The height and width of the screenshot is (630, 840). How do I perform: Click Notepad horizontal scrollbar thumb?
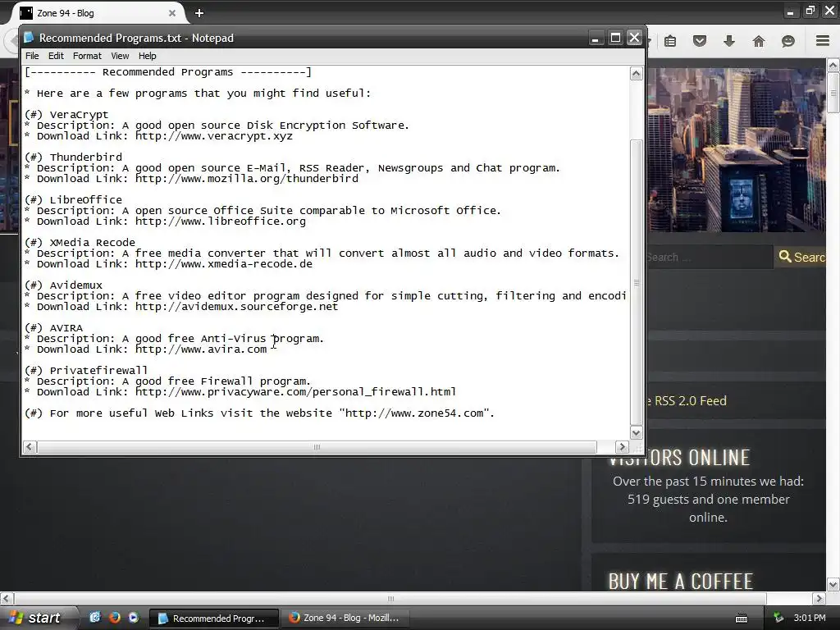pyautogui.click(x=317, y=447)
